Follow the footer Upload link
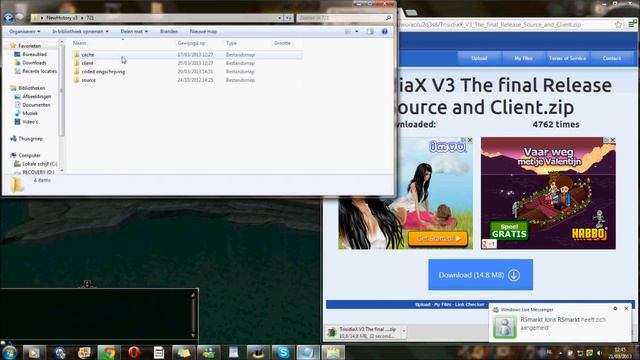The height and width of the screenshot is (360, 640). (x=422, y=304)
